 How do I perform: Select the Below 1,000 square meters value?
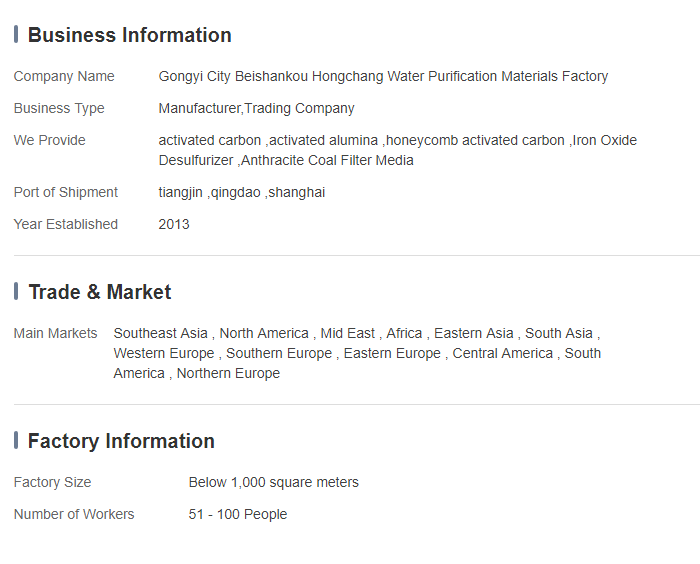pos(273,482)
